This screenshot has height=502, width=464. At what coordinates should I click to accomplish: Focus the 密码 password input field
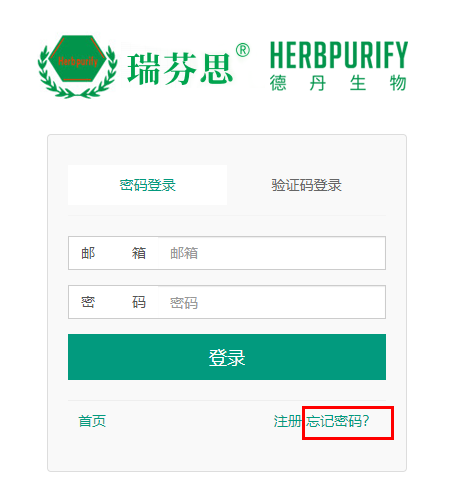pos(272,302)
